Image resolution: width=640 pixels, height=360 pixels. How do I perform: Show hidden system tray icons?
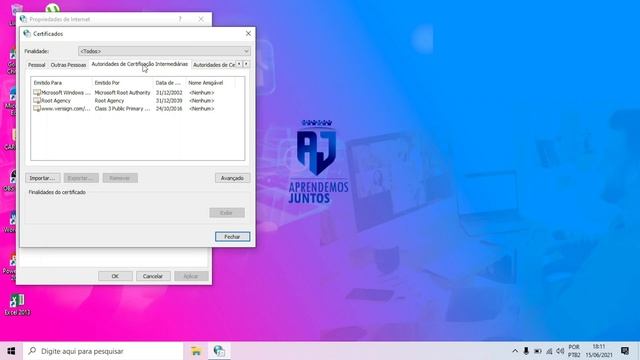pyautogui.click(x=515, y=351)
